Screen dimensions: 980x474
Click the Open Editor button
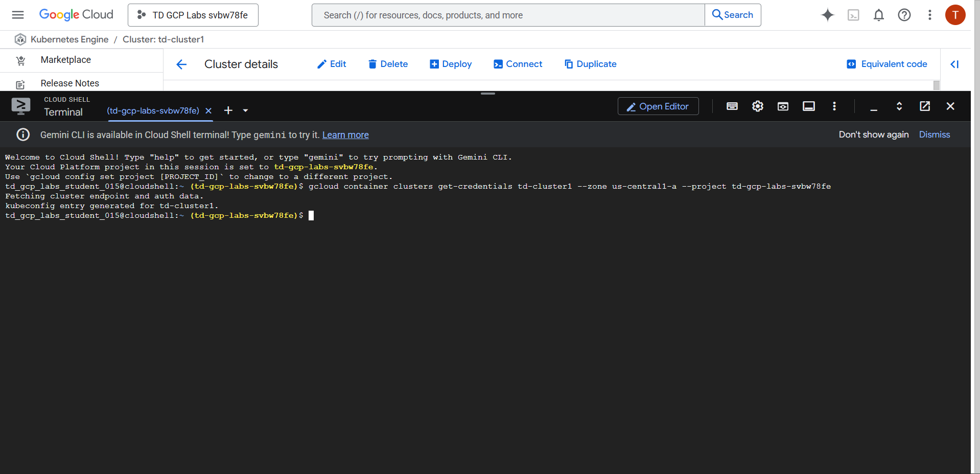point(658,106)
